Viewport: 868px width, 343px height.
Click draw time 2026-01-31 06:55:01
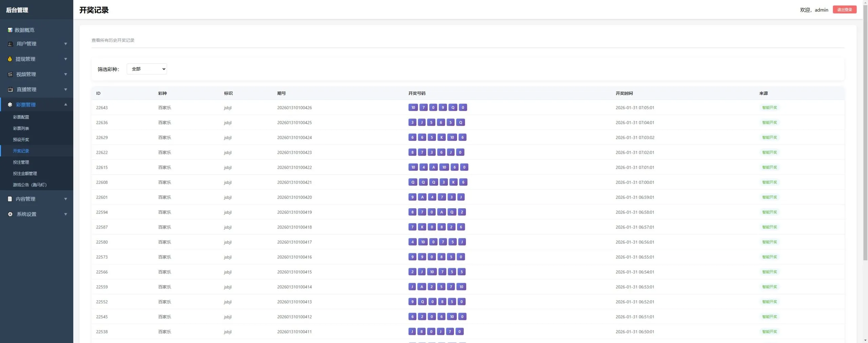click(x=635, y=257)
